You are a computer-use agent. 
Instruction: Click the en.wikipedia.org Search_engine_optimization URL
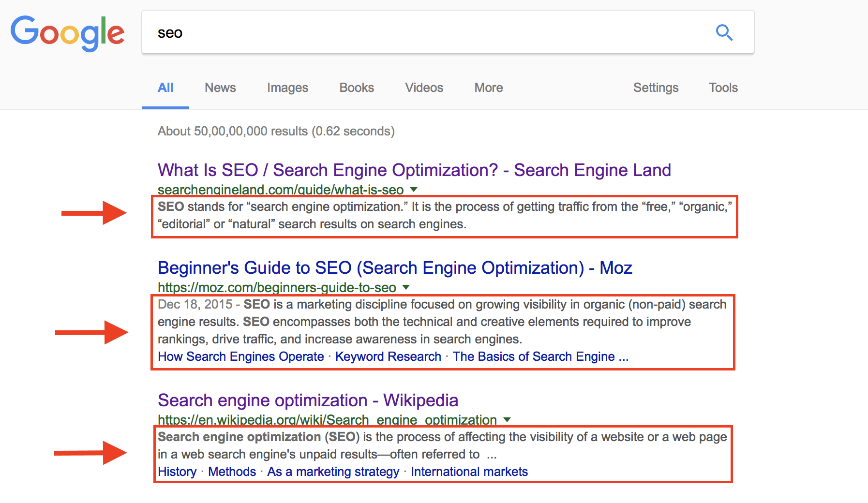327,420
